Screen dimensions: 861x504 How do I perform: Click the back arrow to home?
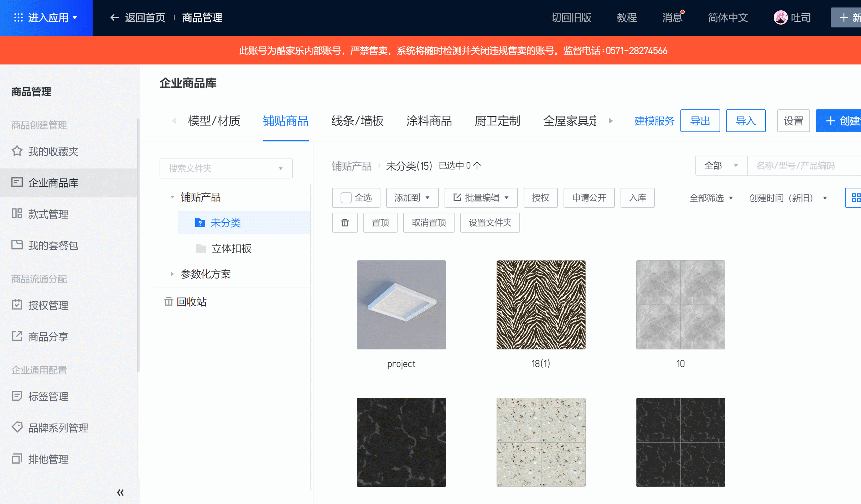click(x=114, y=17)
